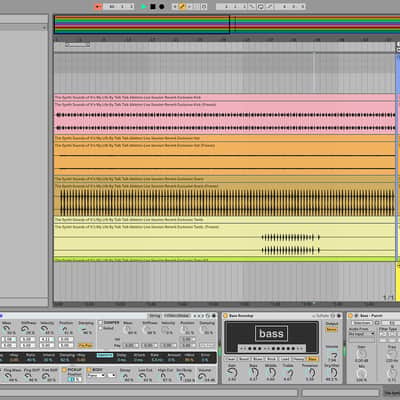Toggle the highlighted Unison button
The height and width of the screenshot is (400, 400).
pyautogui.click(x=105, y=355)
